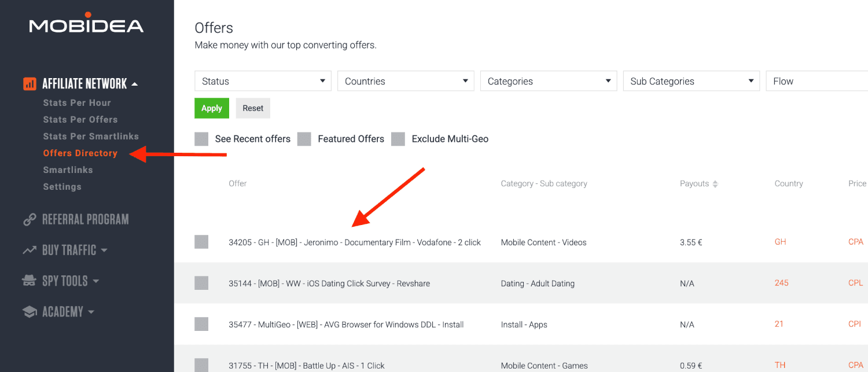Image resolution: width=868 pixels, height=372 pixels.
Task: Open Stats Per Hour page
Action: tap(77, 103)
